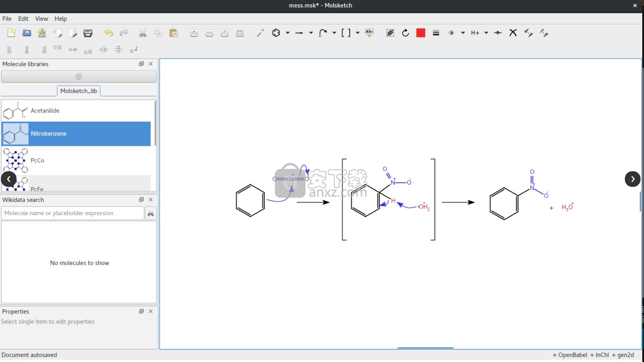The image size is (644, 362).
Task: Select the benzene ring tool
Action: 276,33
